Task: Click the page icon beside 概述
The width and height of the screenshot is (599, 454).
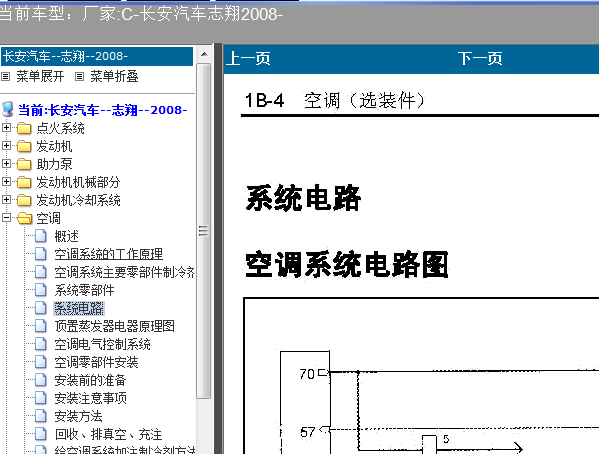Action: click(40, 236)
